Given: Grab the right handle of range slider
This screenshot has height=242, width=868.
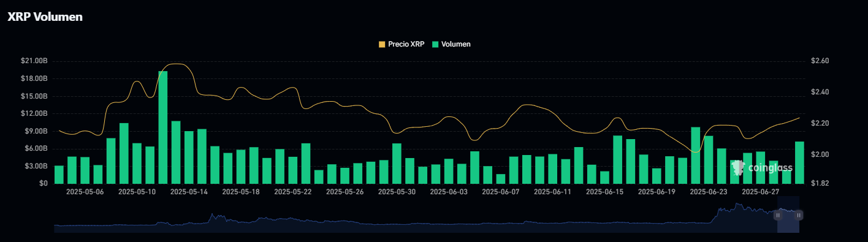Looking at the screenshot, I should pos(799,215).
